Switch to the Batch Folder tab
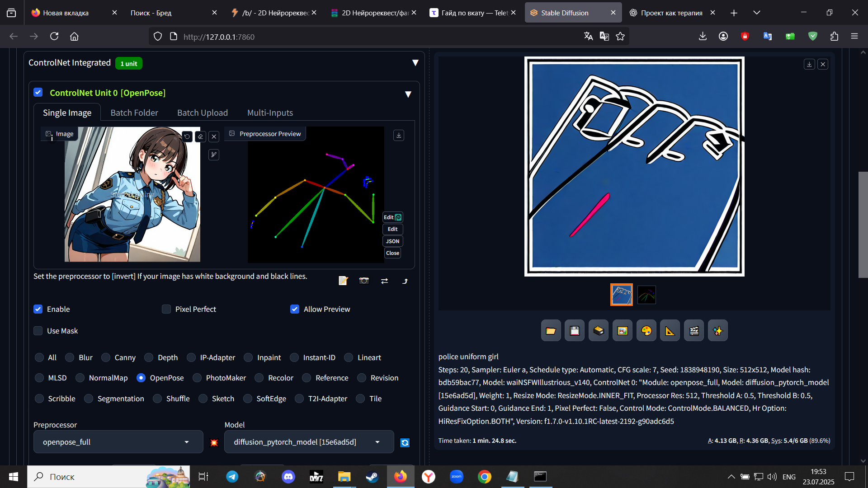868x488 pixels. pos(134,113)
